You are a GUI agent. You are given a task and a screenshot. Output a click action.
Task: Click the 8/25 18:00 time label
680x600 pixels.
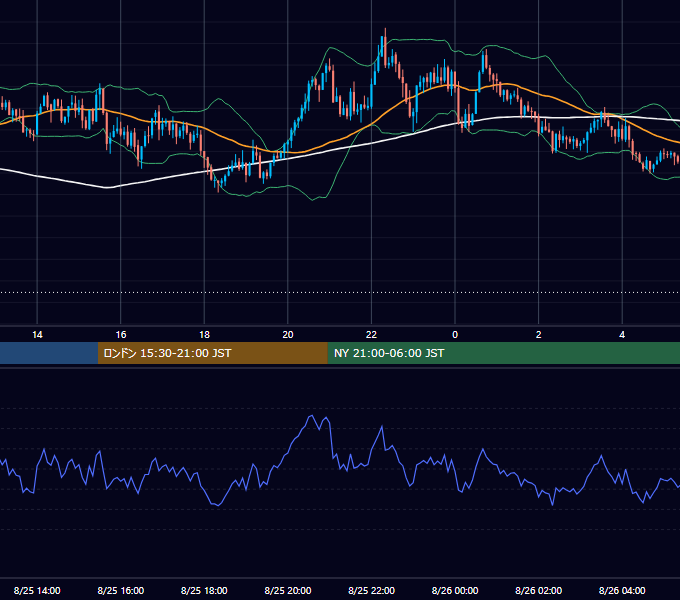[x=204, y=590]
